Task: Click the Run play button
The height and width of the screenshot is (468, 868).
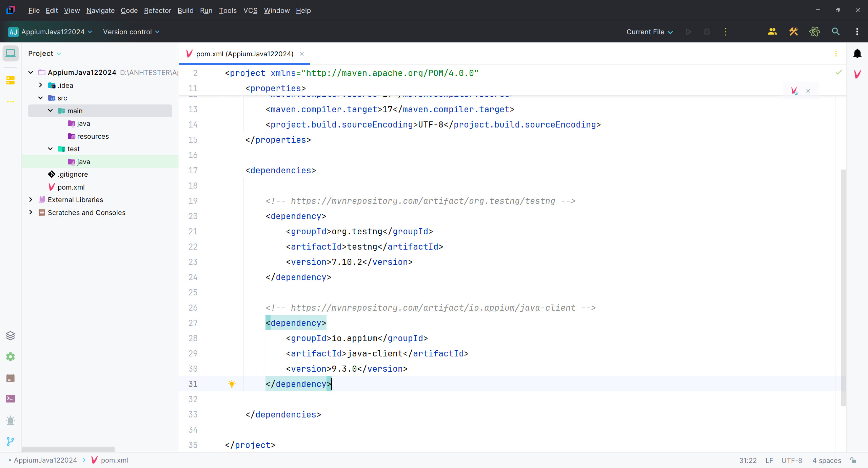Action: coord(688,32)
